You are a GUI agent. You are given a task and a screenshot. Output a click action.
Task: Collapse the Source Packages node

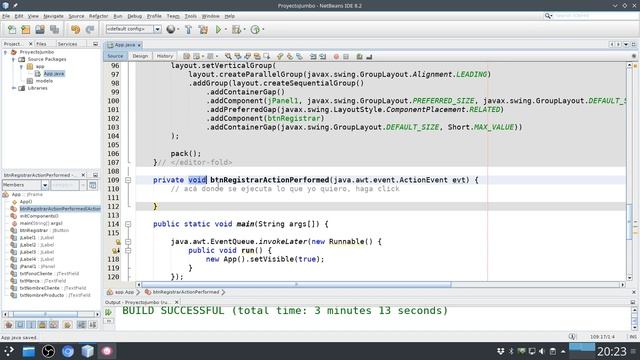point(13,60)
